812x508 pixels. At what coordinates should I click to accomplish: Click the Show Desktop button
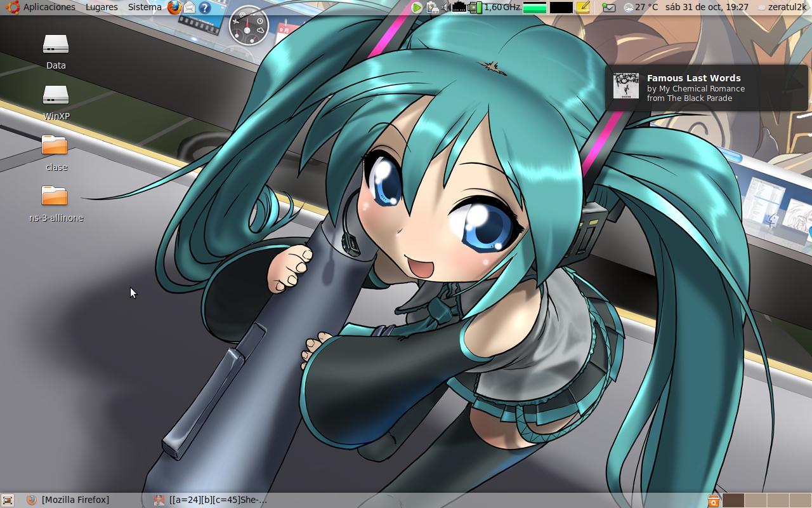(8, 500)
